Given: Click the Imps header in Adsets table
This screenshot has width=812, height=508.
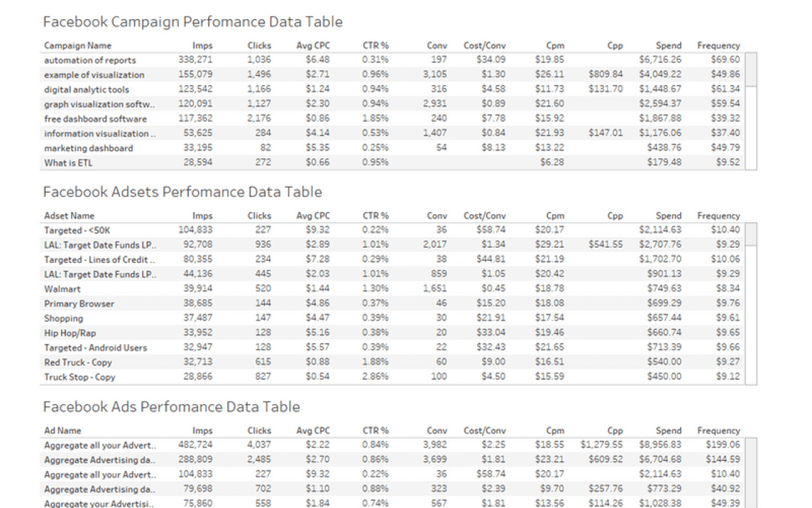Looking at the screenshot, I should 202,215.
